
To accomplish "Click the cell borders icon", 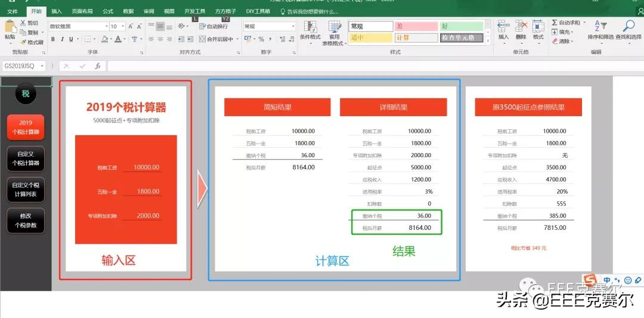I will 88,39.
